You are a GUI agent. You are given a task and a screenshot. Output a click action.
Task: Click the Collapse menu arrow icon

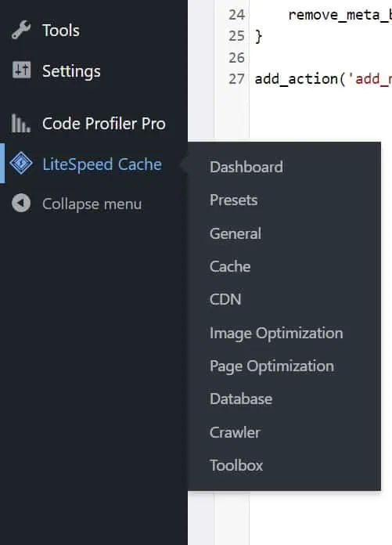(21, 203)
